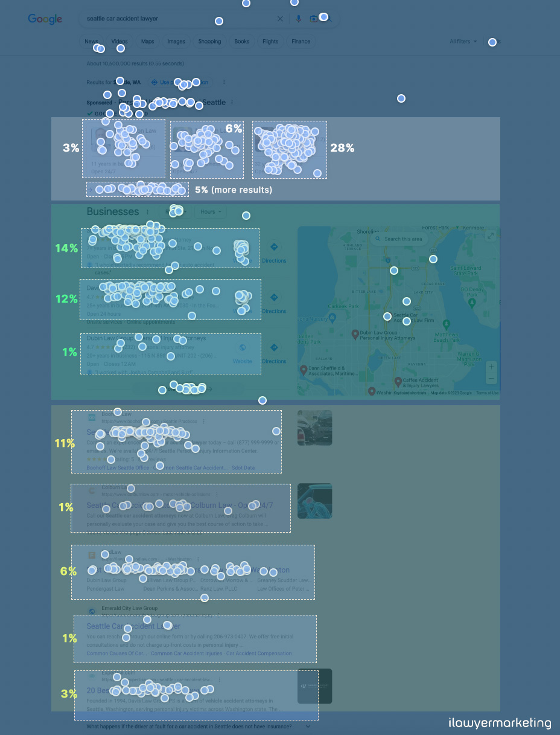Screen dimensions: 560x735
Task: Open map Keyboard shortcuts link
Action: 411,393
